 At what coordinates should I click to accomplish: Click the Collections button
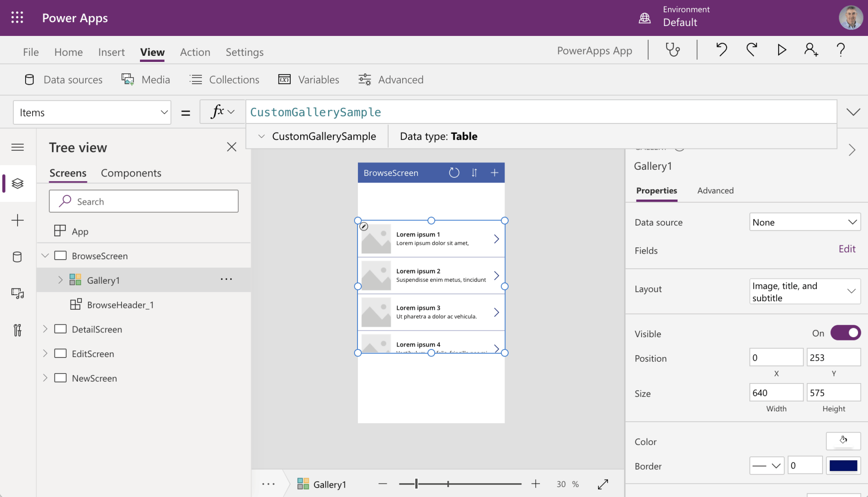click(x=225, y=79)
